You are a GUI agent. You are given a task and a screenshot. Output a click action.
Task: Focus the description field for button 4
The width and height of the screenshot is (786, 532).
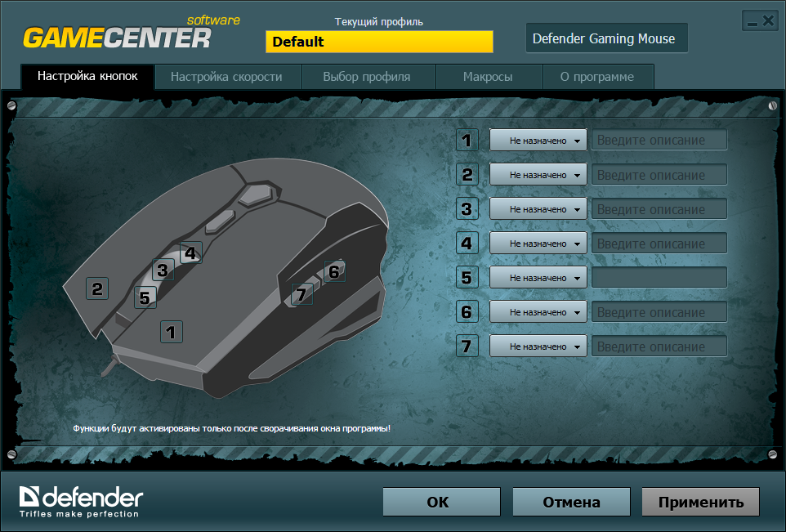(659, 244)
